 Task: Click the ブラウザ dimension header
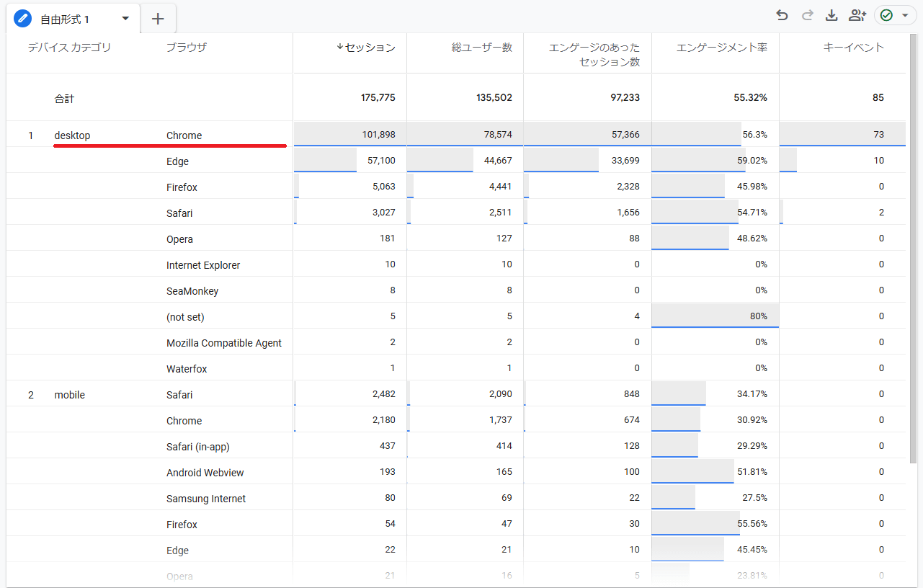[x=186, y=48]
